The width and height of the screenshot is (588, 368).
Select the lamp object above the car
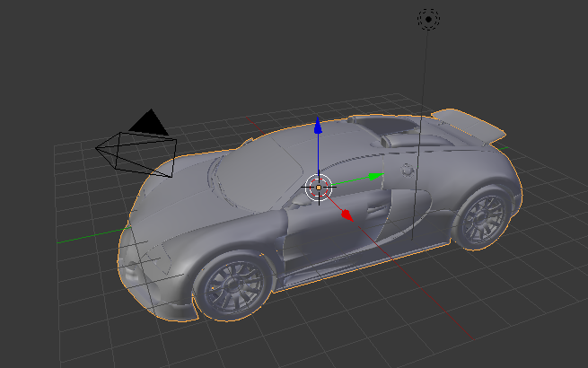(x=428, y=19)
